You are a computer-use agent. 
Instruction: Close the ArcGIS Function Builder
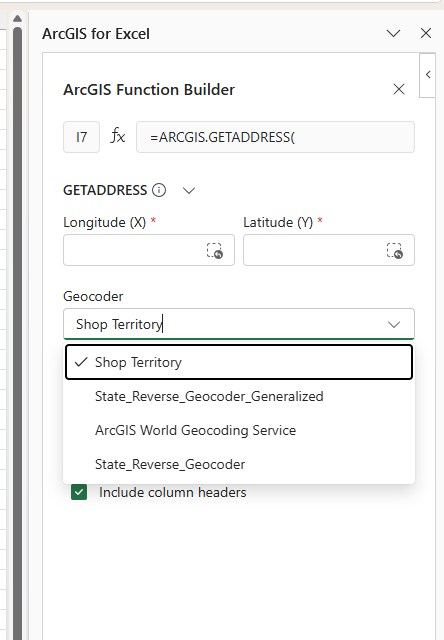(399, 89)
